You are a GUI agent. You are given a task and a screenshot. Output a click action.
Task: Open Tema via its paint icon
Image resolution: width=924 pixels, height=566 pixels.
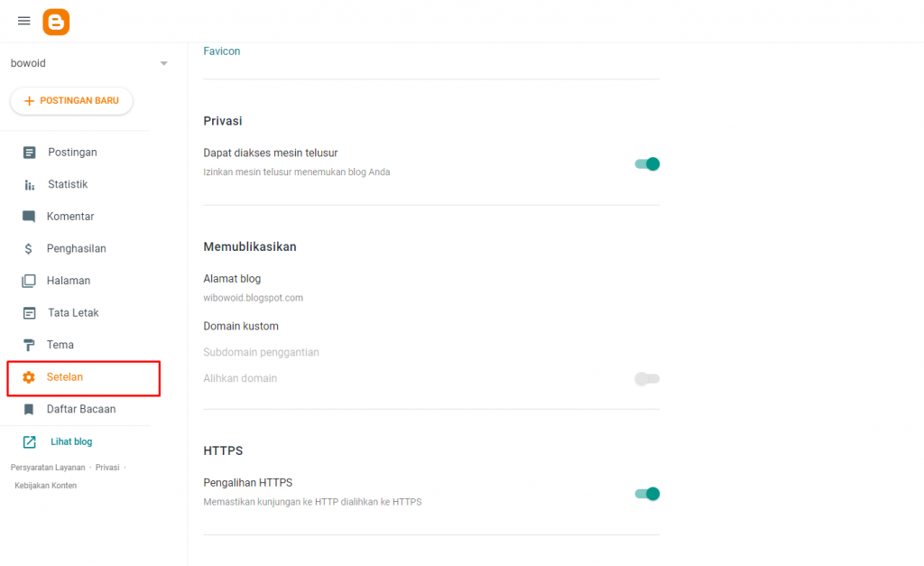click(29, 344)
